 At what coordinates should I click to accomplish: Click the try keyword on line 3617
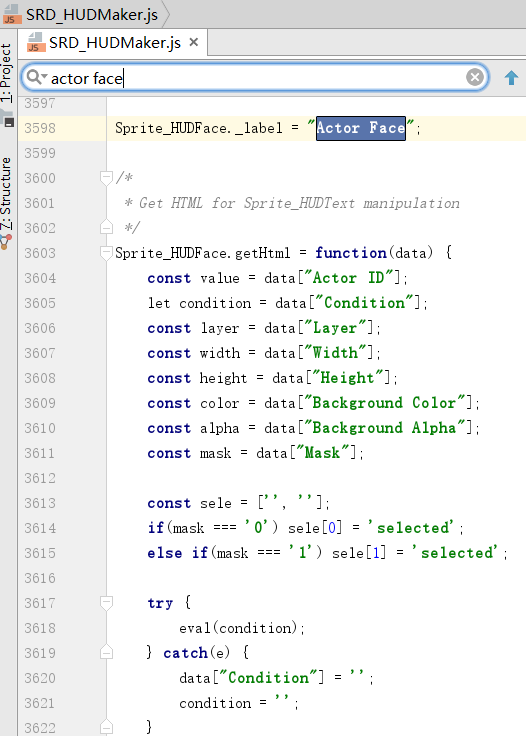(x=160, y=603)
